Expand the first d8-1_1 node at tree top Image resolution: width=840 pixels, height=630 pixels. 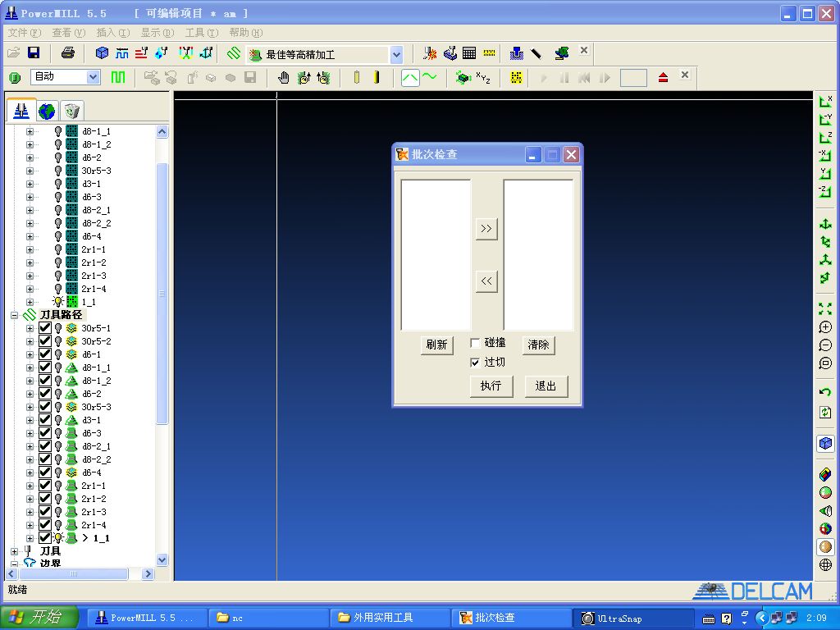pos(30,131)
